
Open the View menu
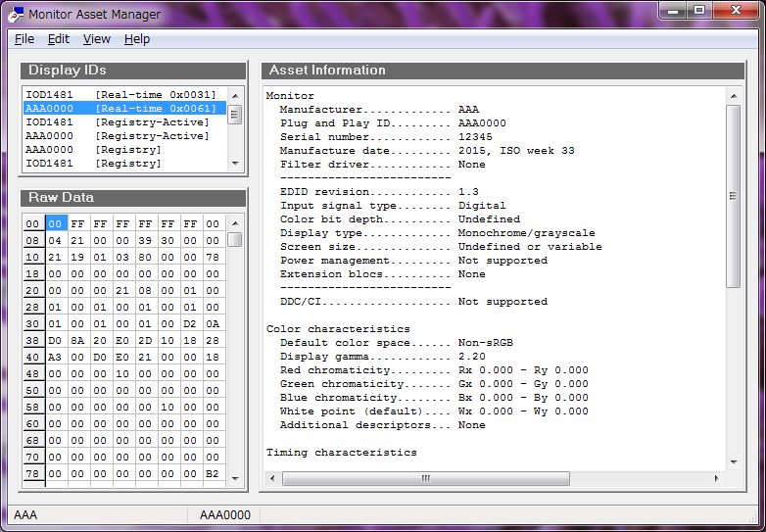96,39
